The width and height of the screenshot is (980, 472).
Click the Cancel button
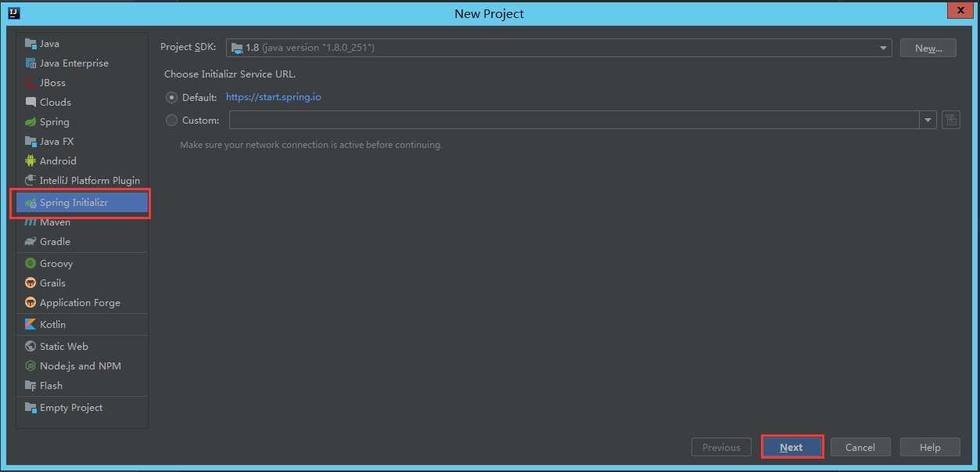[860, 447]
